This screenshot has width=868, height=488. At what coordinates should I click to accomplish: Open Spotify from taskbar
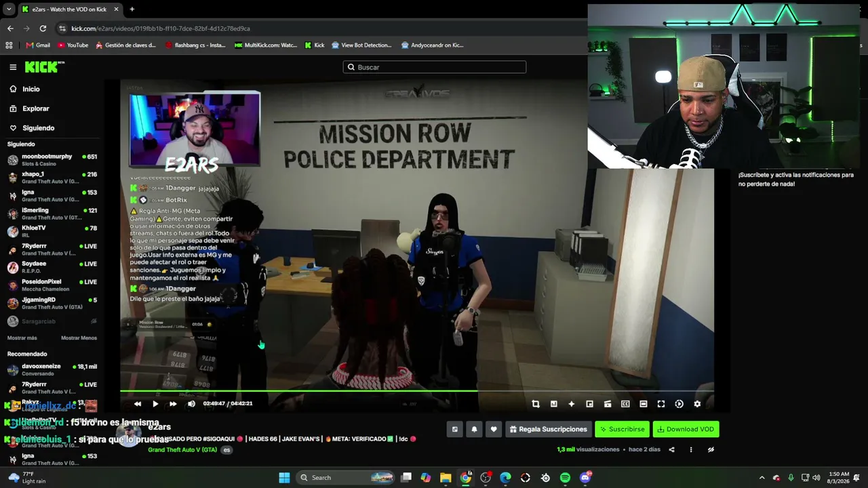pos(565,478)
